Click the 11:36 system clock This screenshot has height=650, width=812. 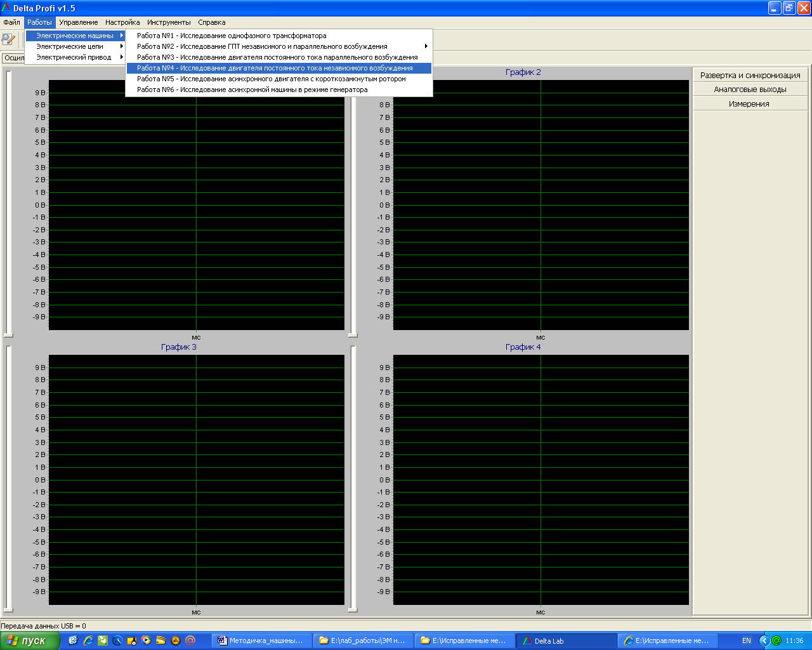click(x=794, y=640)
